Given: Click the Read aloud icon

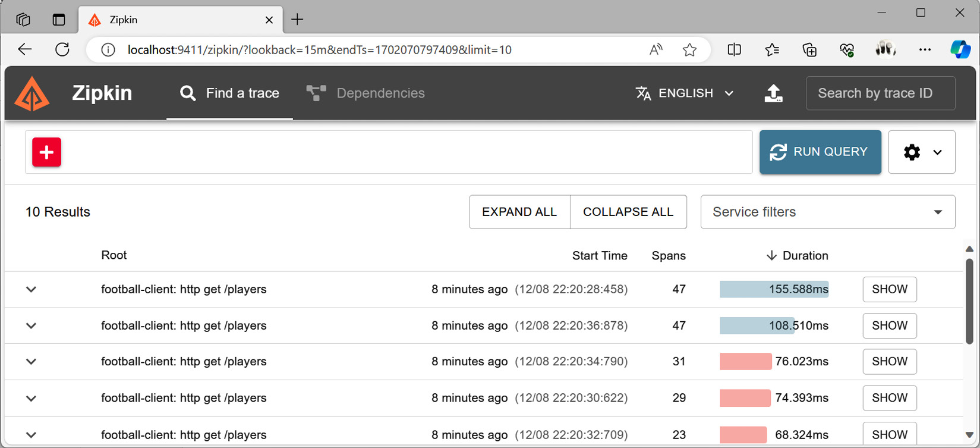Looking at the screenshot, I should pos(656,50).
